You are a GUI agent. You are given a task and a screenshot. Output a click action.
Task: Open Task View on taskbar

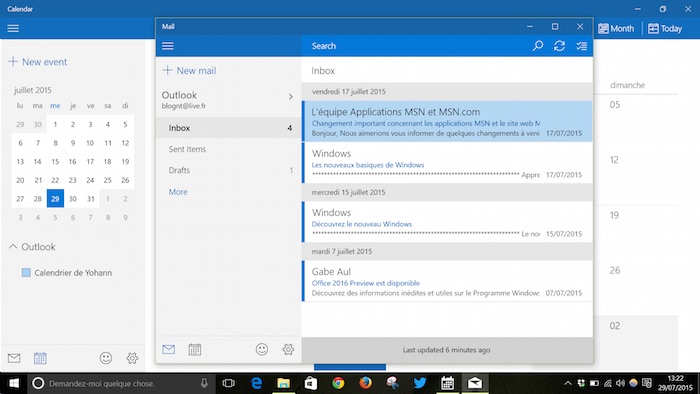click(x=229, y=383)
